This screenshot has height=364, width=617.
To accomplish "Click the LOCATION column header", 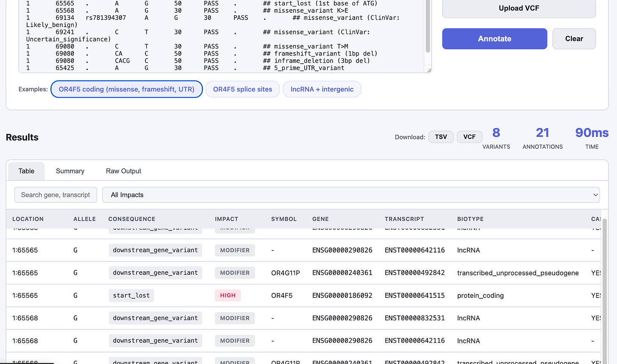I will pos(28,219).
